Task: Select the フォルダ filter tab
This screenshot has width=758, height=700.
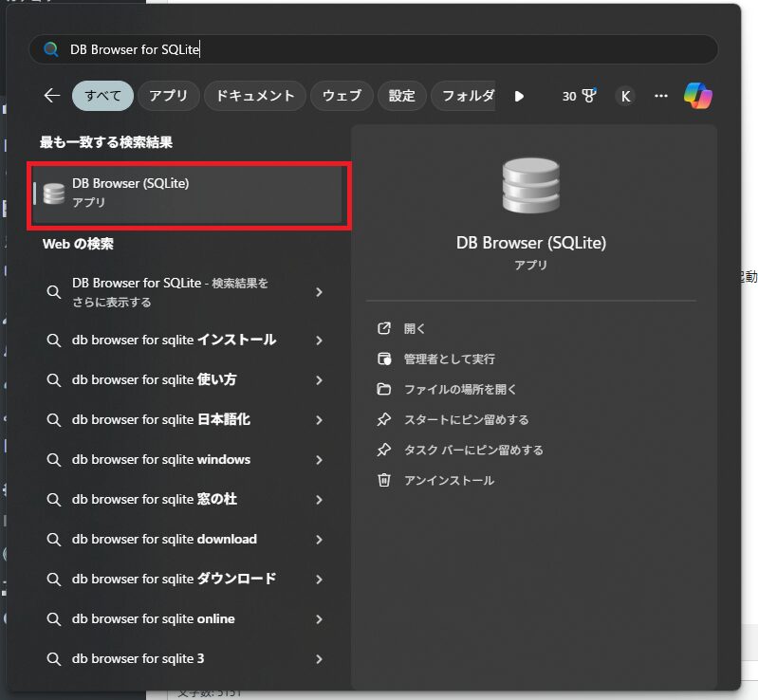Action: [x=463, y=96]
